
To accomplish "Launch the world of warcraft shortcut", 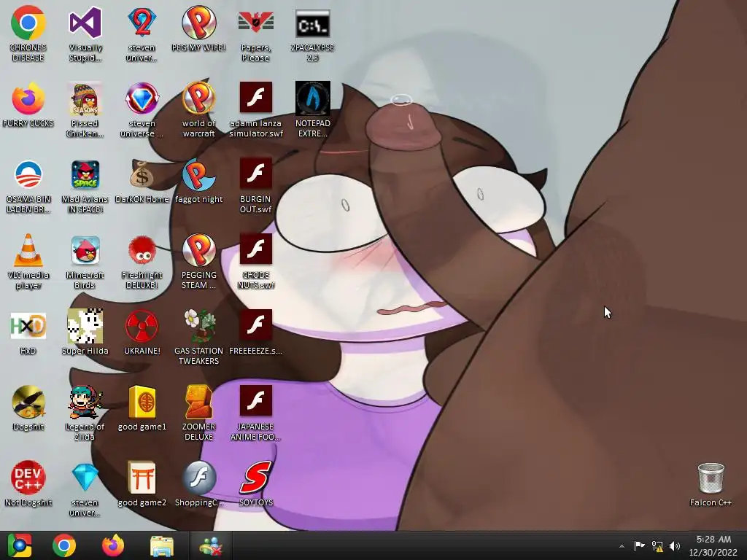I will [198, 109].
